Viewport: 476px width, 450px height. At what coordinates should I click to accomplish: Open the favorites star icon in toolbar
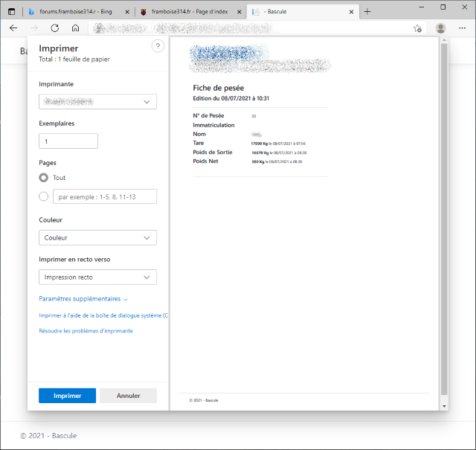click(x=417, y=28)
